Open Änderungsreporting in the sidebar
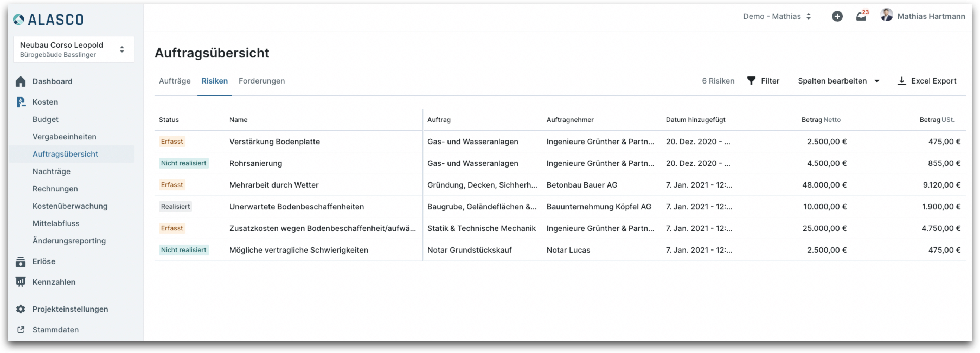Viewport: 980px width, 353px height. coord(69,241)
